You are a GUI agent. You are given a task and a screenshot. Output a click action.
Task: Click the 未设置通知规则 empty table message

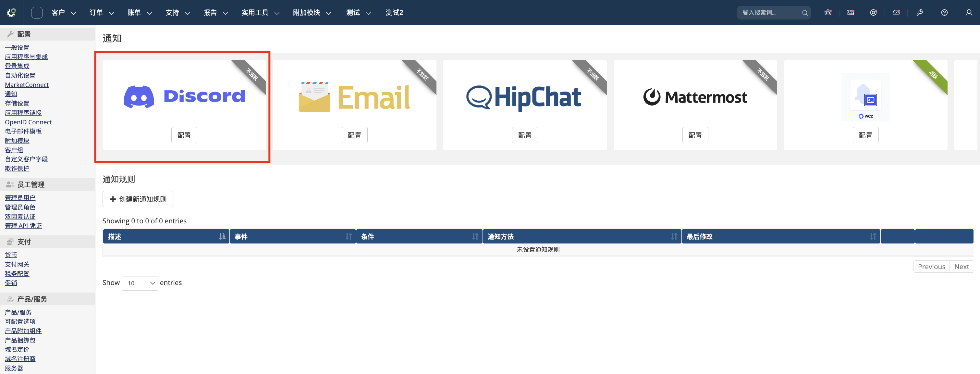[x=538, y=250]
